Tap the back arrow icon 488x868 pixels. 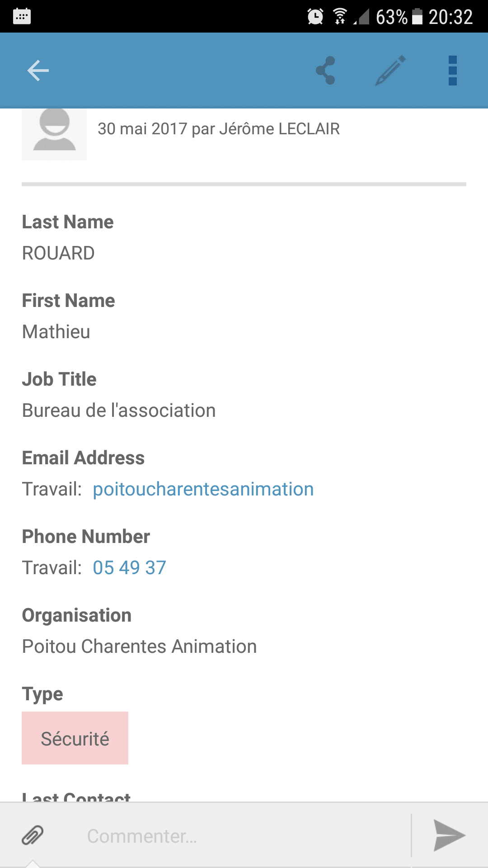38,71
